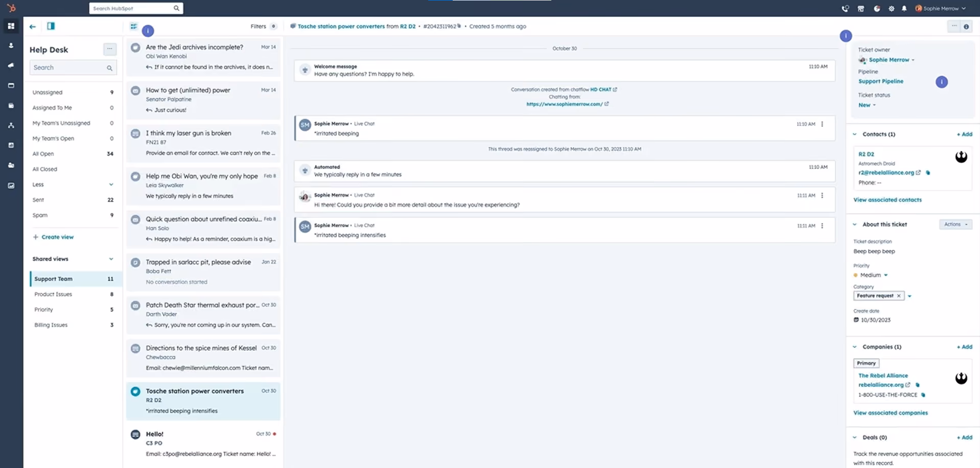Copy the r2@rebelalliance.org email address

(x=928, y=173)
